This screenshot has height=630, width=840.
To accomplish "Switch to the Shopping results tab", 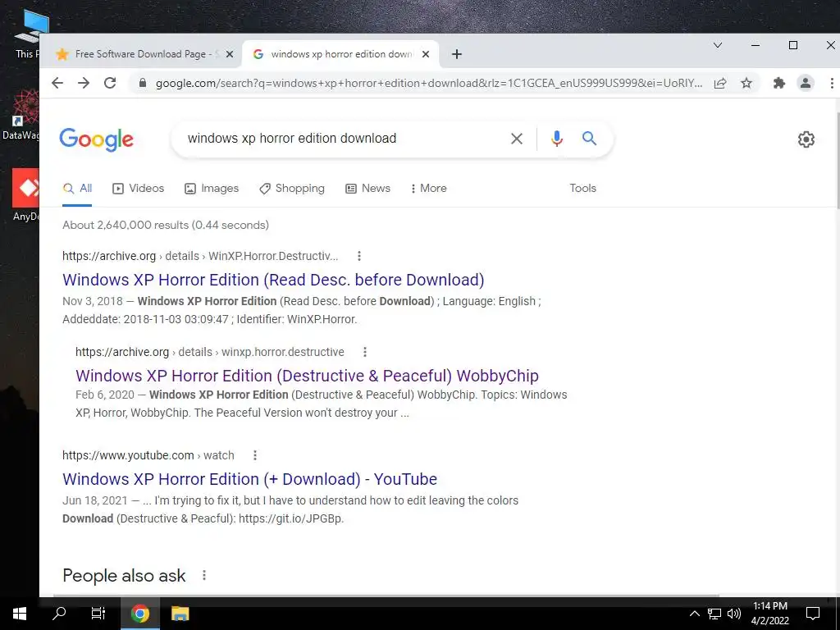I will point(292,189).
